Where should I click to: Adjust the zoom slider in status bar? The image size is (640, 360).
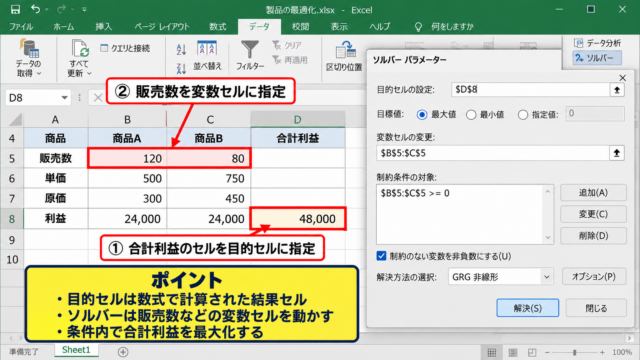pos(574,352)
